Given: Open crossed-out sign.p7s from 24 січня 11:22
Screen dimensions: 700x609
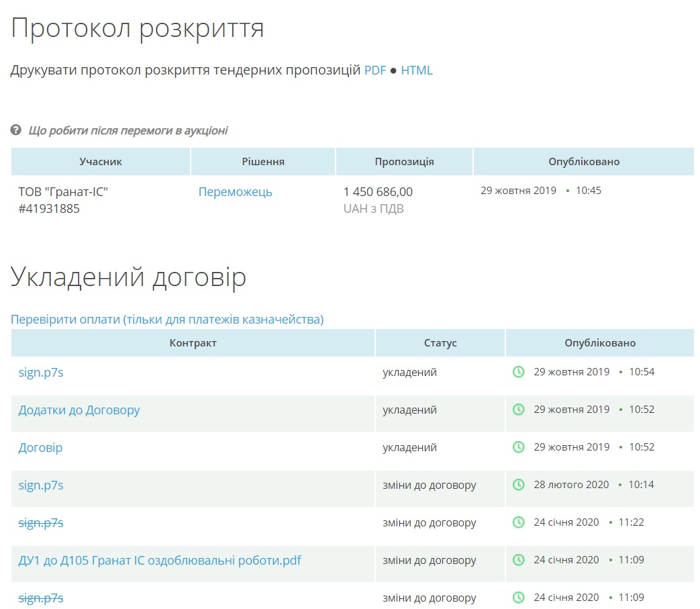Looking at the screenshot, I should (x=41, y=522).
